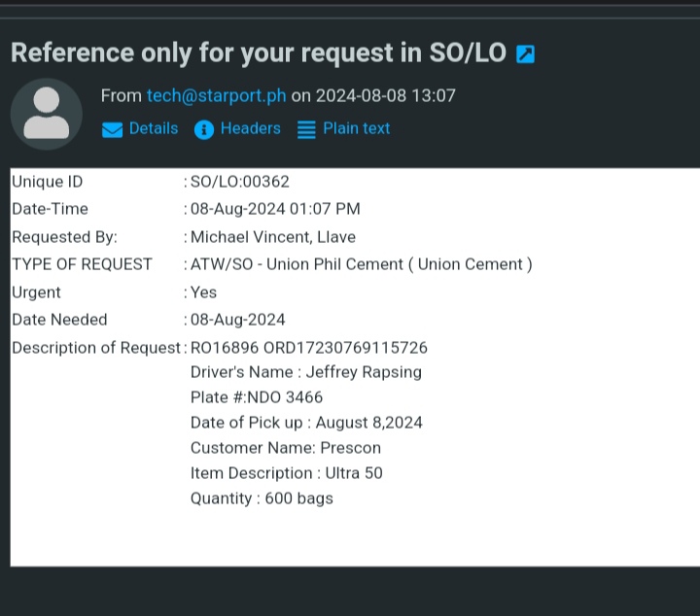Click the Quantity : 600 bags line
700x616 pixels.
click(x=262, y=498)
